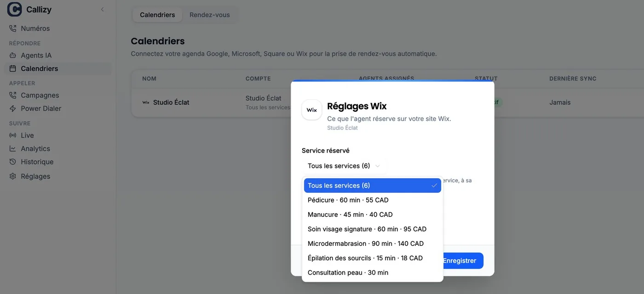The image size is (644, 294).
Task: Collapse the sidebar with the chevron
Action: tap(102, 9)
